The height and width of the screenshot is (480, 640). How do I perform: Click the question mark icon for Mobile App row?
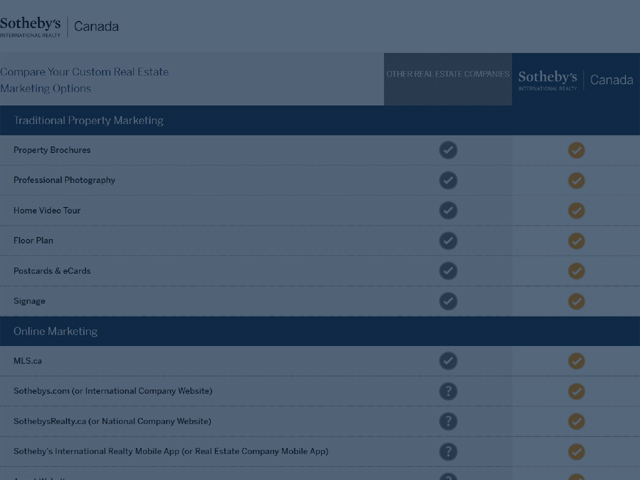[x=448, y=451]
